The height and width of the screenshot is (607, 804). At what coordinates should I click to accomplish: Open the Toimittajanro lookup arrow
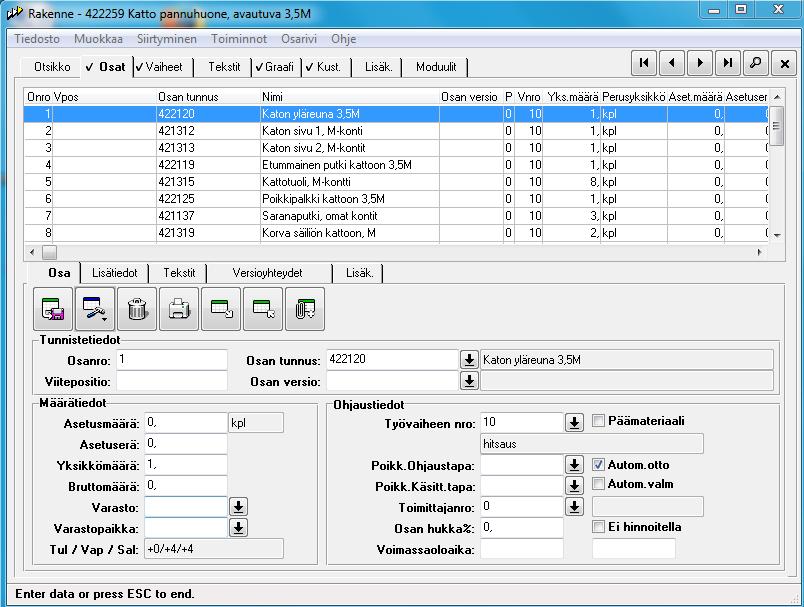point(574,507)
